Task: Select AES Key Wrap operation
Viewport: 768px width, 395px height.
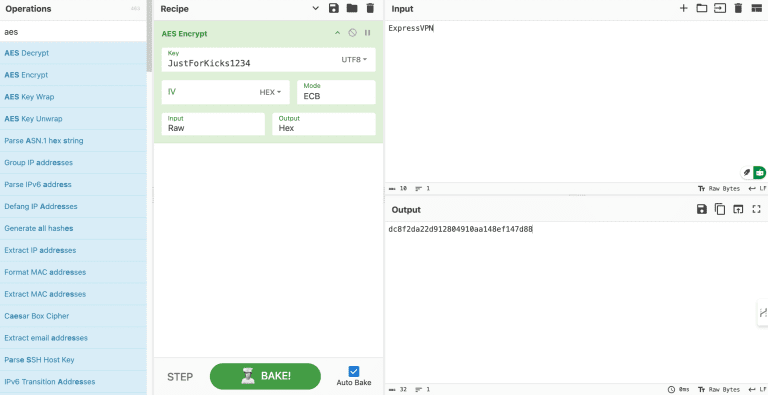Action: tap(73, 97)
